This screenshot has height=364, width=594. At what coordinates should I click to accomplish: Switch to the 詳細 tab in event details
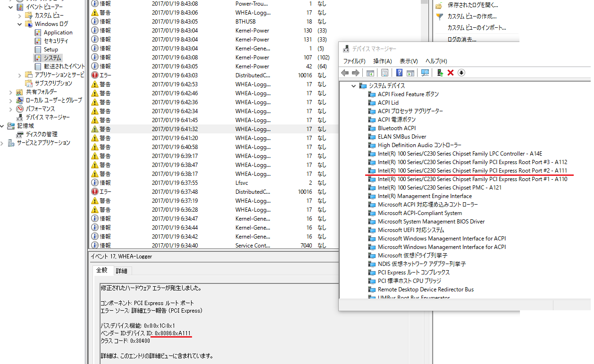pyautogui.click(x=122, y=271)
